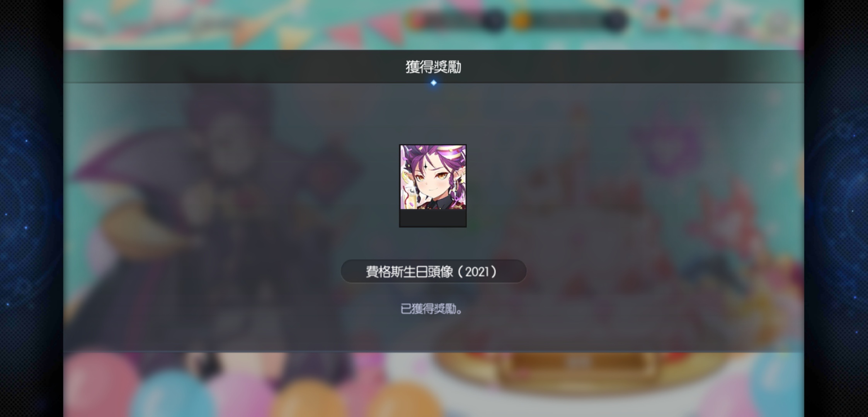Tap the dark strip beneath the avatar portrait
868x417 pixels.
(x=433, y=218)
